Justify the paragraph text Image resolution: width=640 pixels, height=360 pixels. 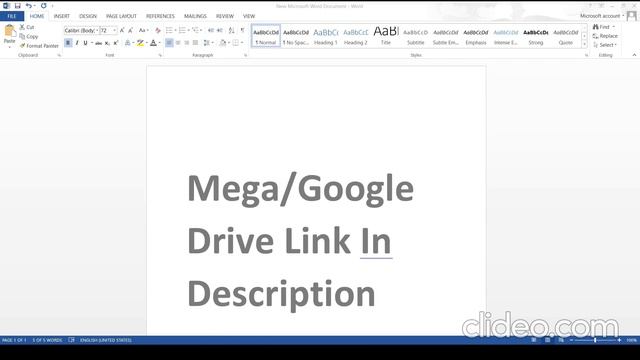(x=195, y=43)
